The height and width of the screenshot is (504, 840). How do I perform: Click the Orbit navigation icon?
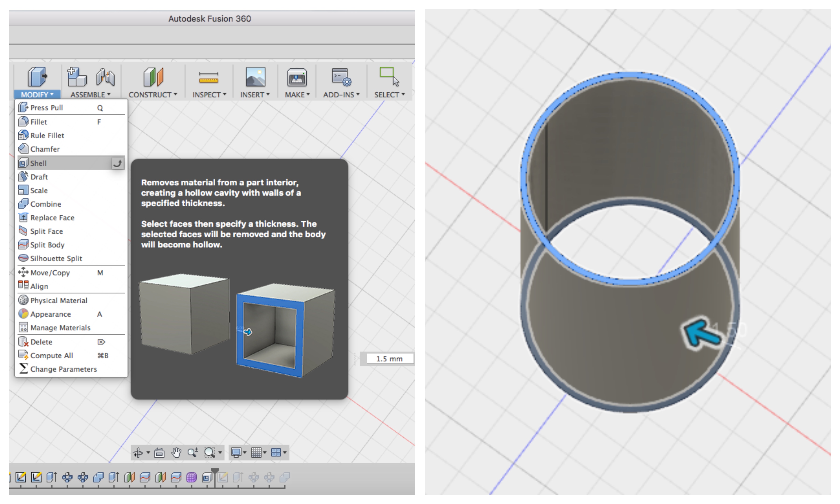138,452
